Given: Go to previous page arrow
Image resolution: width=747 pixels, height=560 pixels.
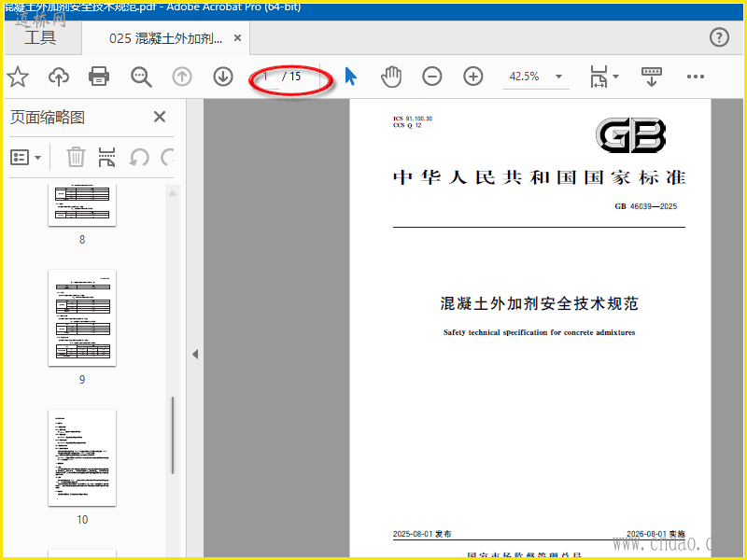Looking at the screenshot, I should pos(182,77).
